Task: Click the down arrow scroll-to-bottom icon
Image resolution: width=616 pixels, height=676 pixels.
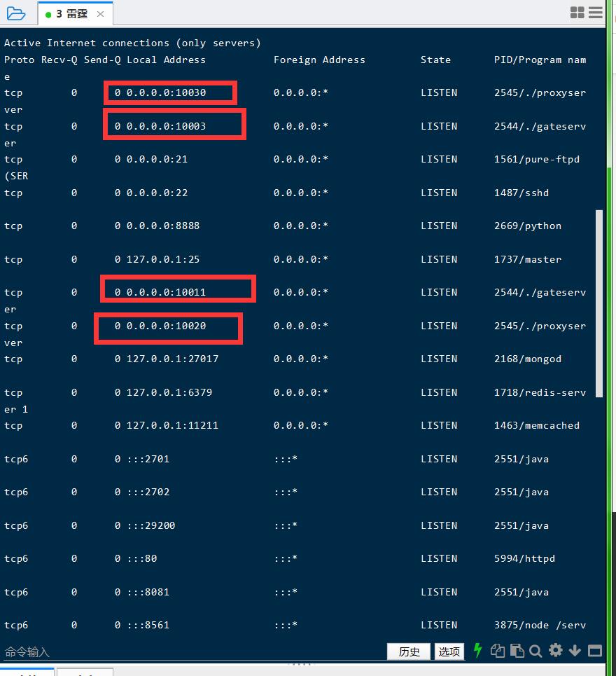Action: click(575, 651)
